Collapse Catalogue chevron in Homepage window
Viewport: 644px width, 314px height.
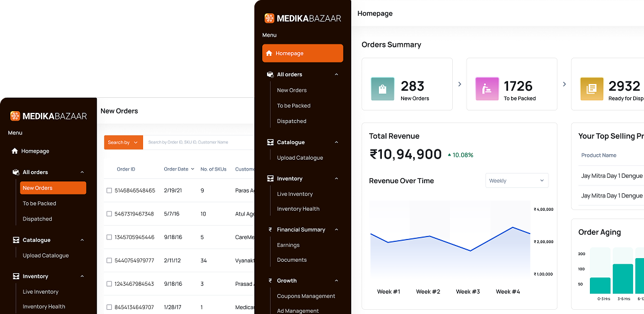click(336, 142)
